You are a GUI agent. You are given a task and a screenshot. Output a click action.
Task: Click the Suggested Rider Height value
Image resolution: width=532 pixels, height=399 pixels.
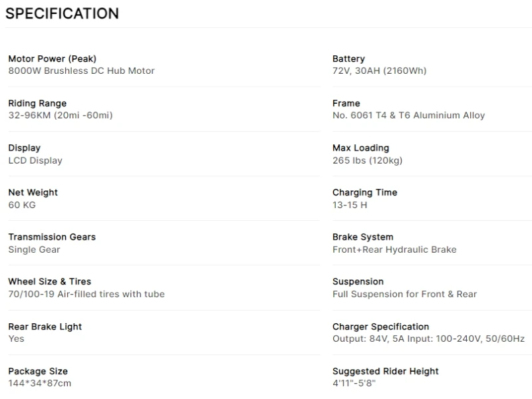pos(354,383)
